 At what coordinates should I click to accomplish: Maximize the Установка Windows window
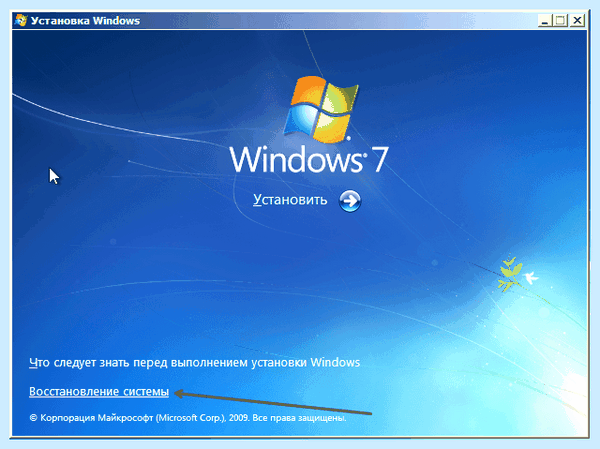coord(561,20)
